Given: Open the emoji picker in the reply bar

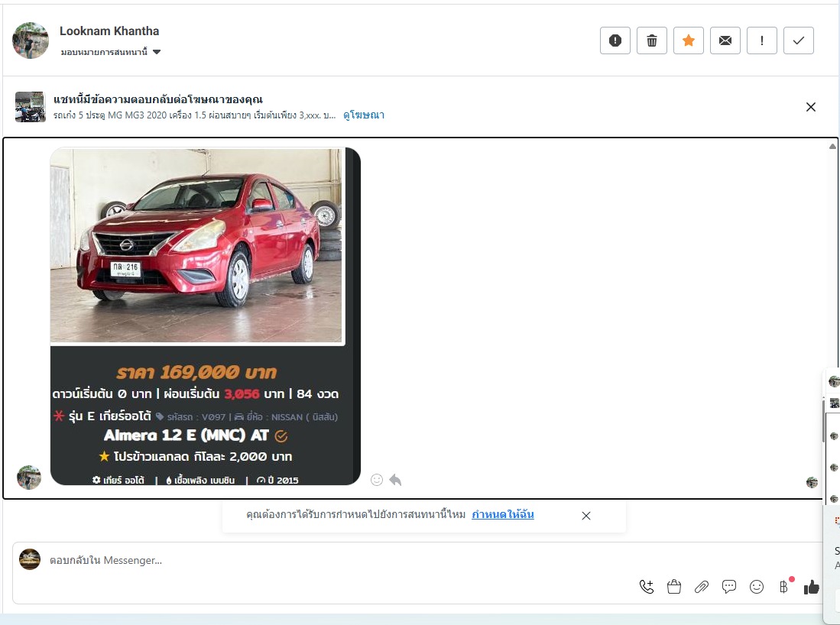Looking at the screenshot, I should tap(757, 587).
